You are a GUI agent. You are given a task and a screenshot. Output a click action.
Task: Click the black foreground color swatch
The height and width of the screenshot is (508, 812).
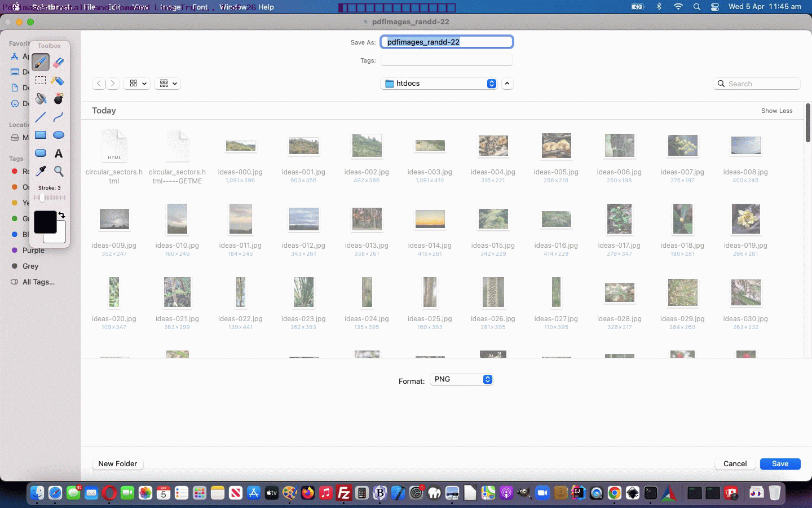(x=45, y=222)
